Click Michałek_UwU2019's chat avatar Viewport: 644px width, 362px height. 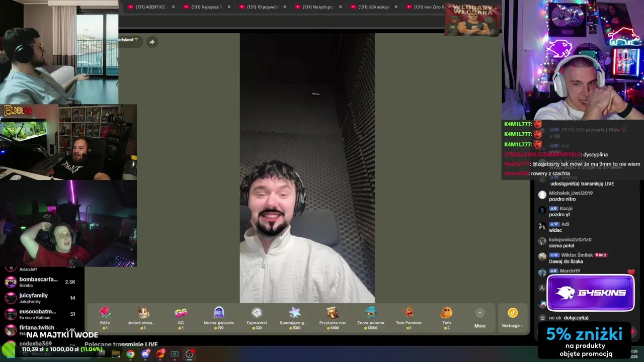(542, 195)
